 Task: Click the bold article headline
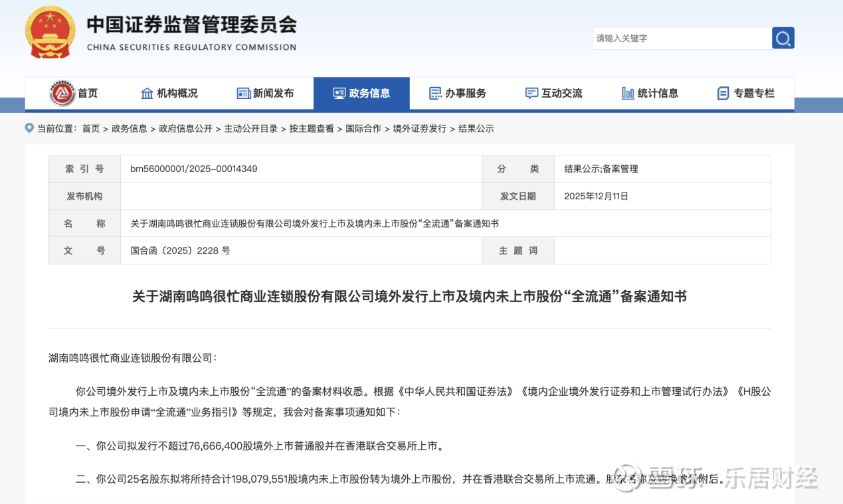409,296
